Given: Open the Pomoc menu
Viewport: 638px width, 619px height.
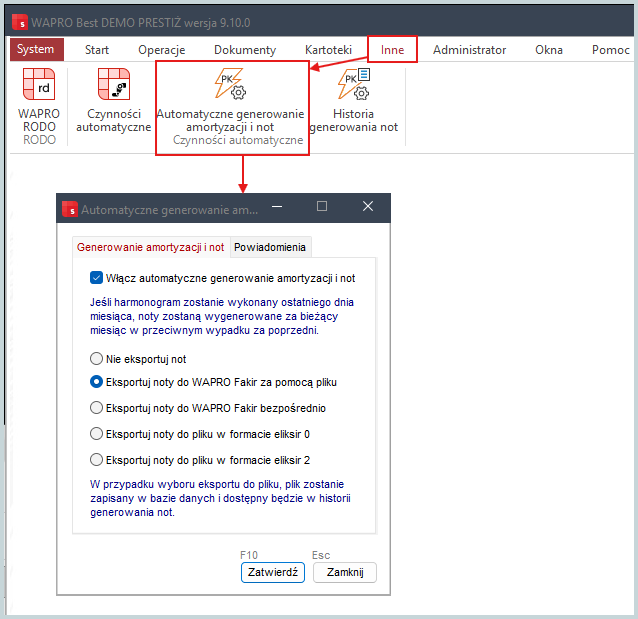Looking at the screenshot, I should [x=610, y=50].
